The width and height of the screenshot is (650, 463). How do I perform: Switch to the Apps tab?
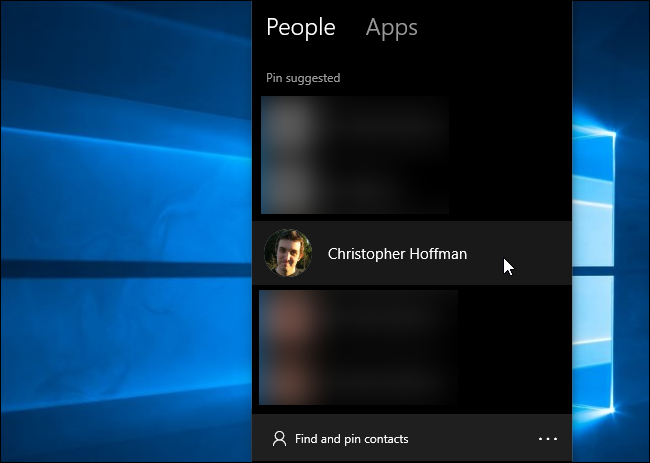[x=391, y=28]
